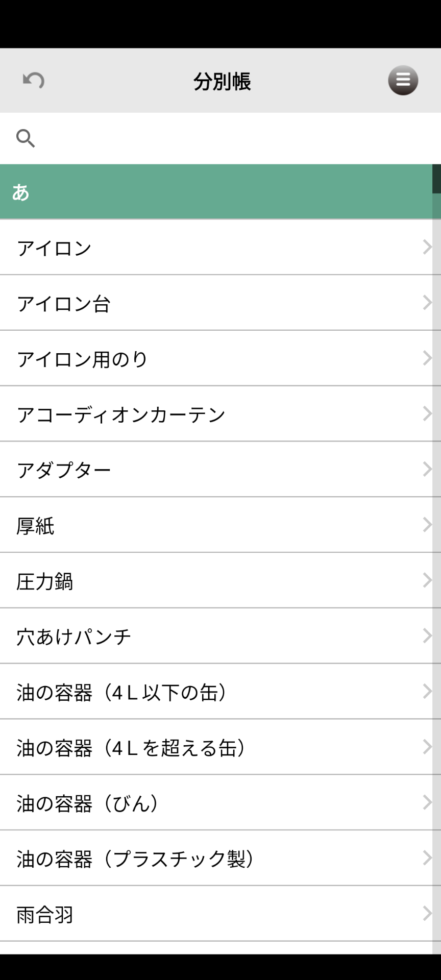The width and height of the screenshot is (441, 980).
Task: Tap the back arrow icon
Action: pyautogui.click(x=34, y=81)
